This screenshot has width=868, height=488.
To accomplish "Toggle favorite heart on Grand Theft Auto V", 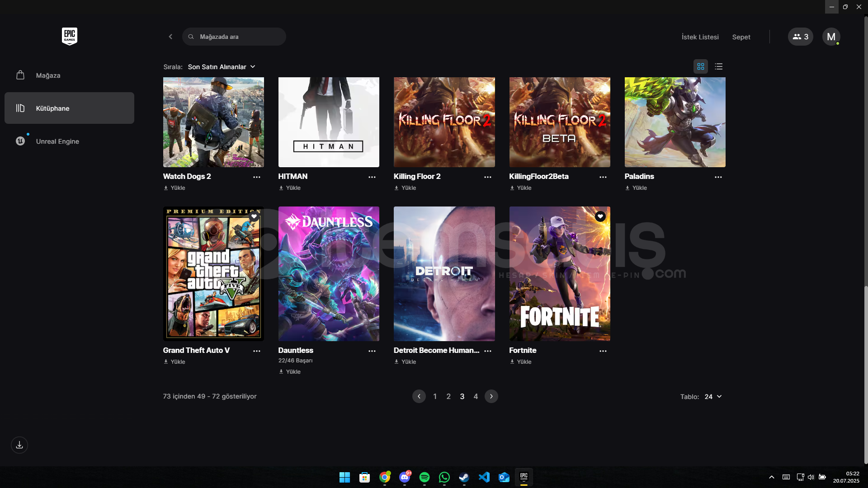I will click(254, 216).
